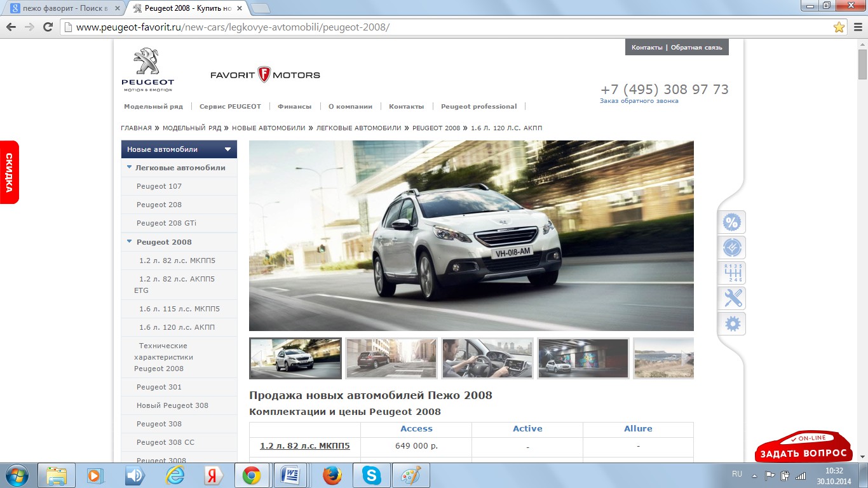Viewport: 868px width, 488px height.
Task: Click the ЛЕГКОВЫЕ АВТОМОБИЛИ breadcrumb link
Action: (358, 128)
